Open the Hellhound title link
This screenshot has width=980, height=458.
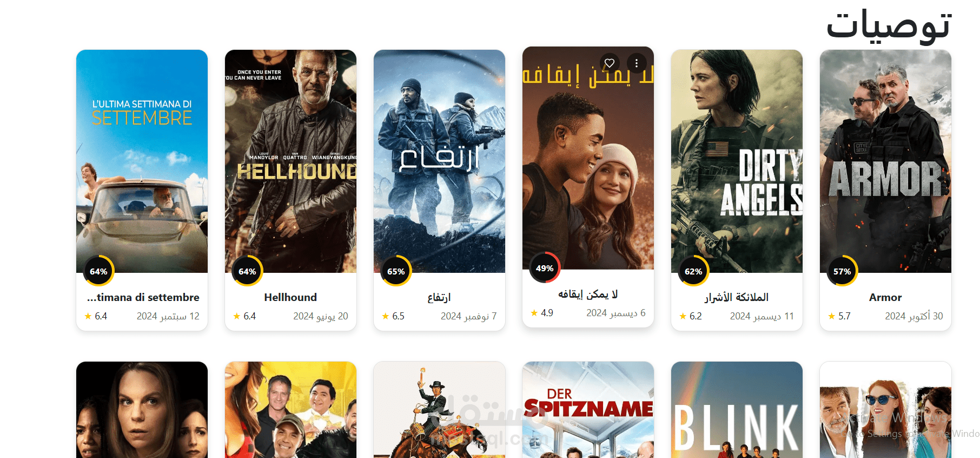(290, 297)
